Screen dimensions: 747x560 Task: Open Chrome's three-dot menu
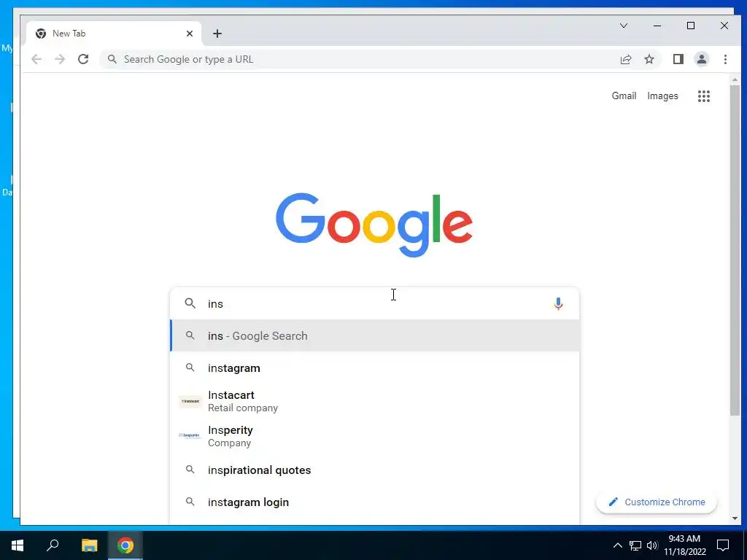tap(725, 59)
